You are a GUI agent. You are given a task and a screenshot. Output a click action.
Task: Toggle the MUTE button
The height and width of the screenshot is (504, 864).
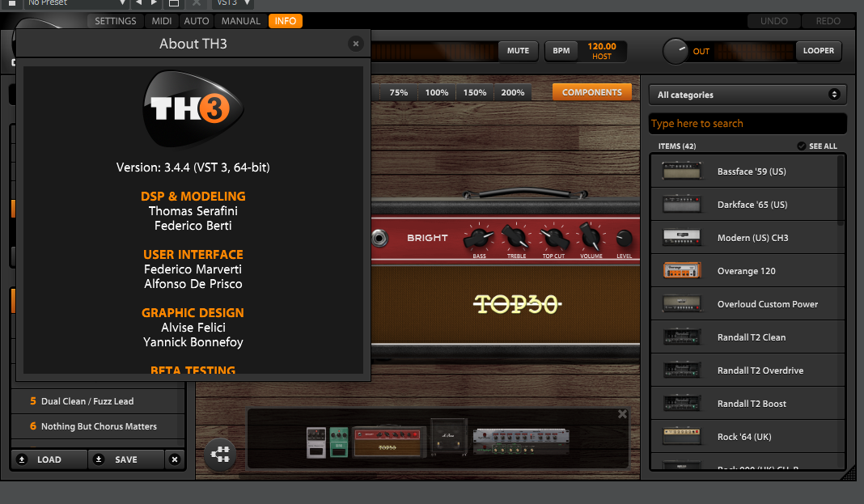click(518, 51)
